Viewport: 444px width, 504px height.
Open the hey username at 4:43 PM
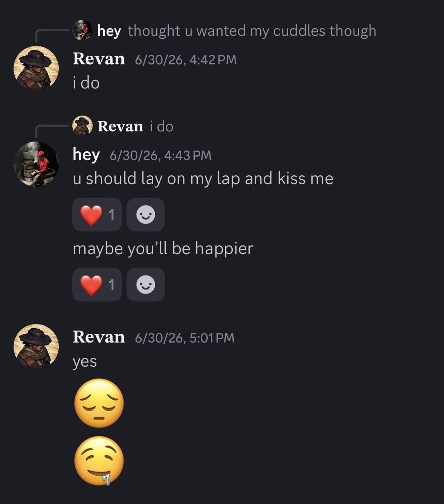coord(86,155)
